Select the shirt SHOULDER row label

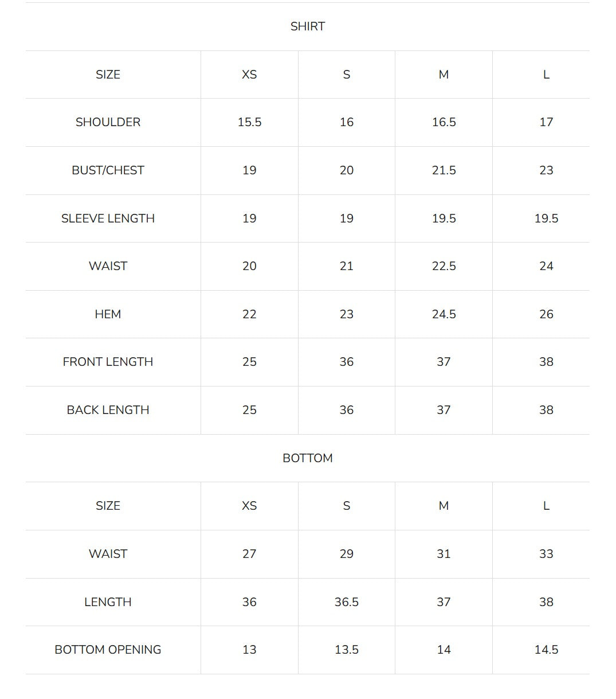pos(108,122)
